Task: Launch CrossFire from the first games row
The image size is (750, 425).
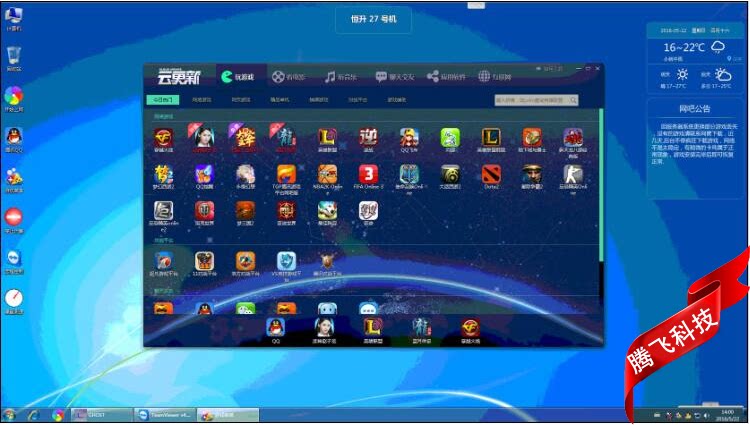Action: 164,140
